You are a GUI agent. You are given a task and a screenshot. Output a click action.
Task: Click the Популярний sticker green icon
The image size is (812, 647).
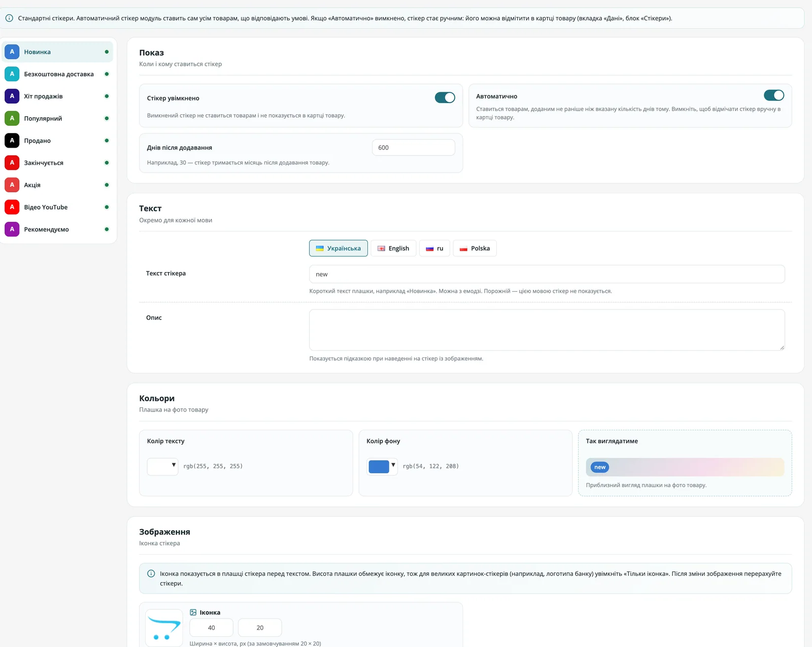tap(12, 118)
